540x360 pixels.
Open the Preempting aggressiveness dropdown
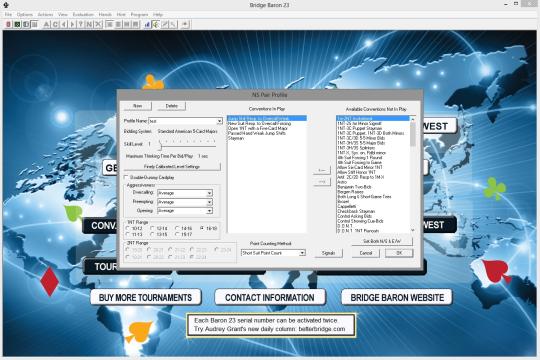point(209,202)
